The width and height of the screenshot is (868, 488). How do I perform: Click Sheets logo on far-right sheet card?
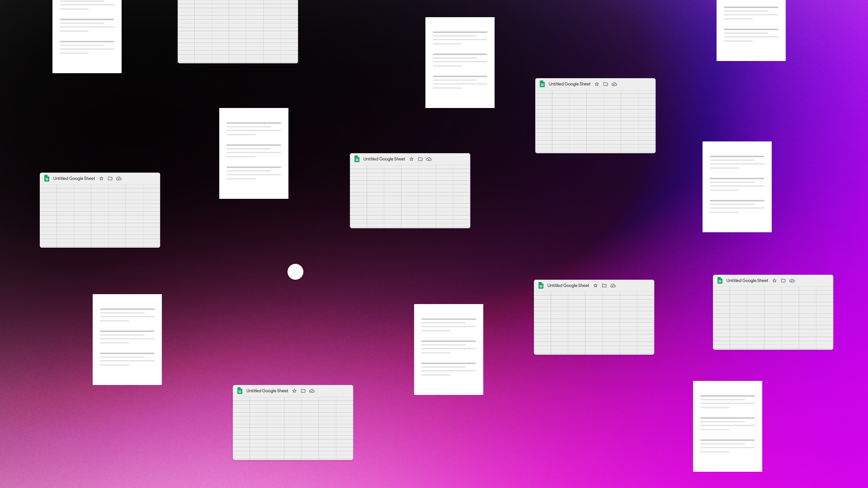point(720,281)
